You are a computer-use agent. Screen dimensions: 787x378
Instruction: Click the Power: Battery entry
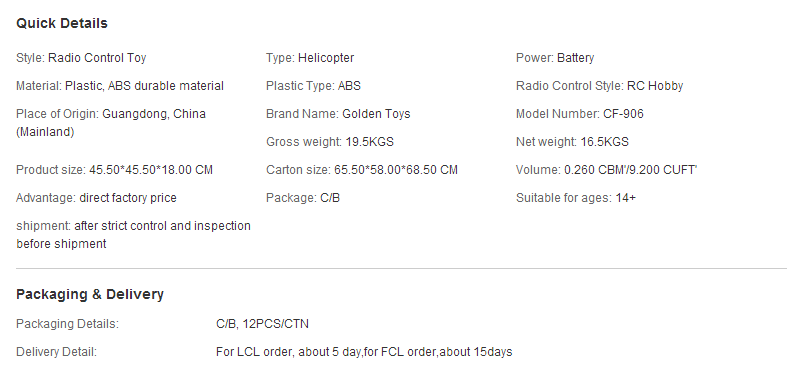[x=555, y=58]
